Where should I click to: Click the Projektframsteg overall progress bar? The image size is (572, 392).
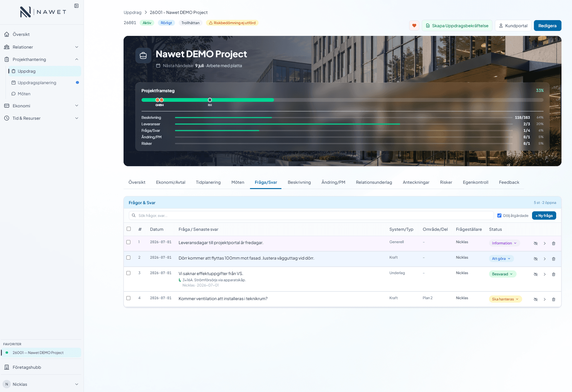point(343,100)
